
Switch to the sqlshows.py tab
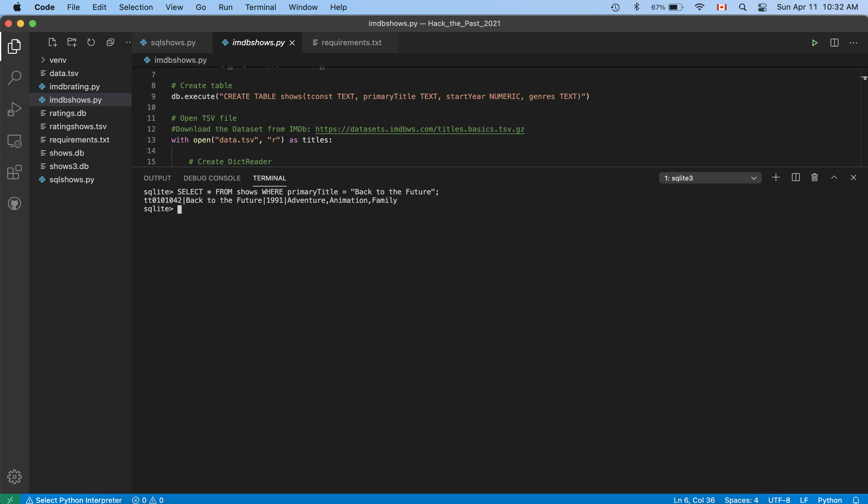point(173,43)
